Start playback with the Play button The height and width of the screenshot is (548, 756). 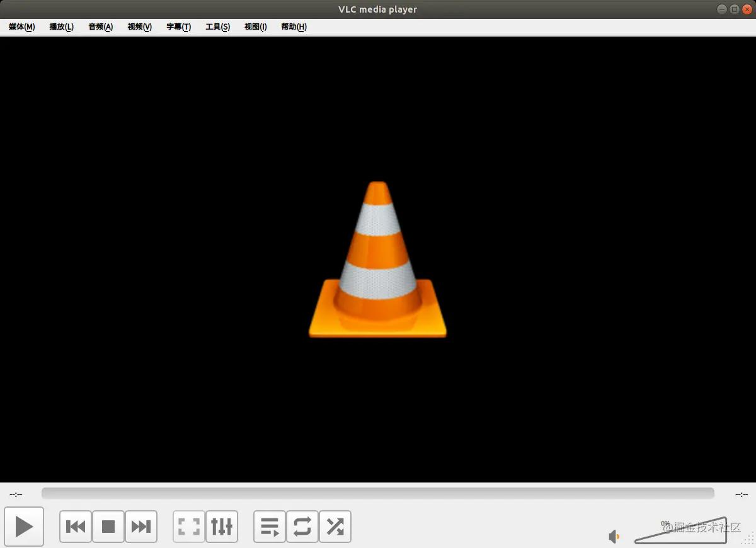point(24,526)
